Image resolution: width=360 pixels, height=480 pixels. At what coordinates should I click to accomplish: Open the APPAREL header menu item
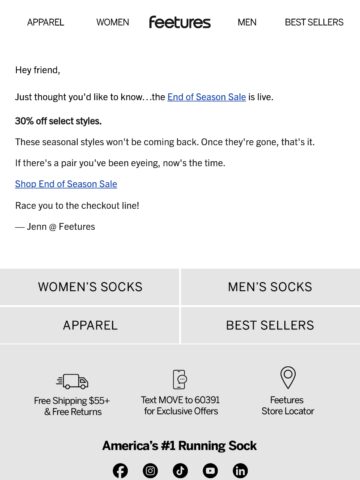coord(45,22)
